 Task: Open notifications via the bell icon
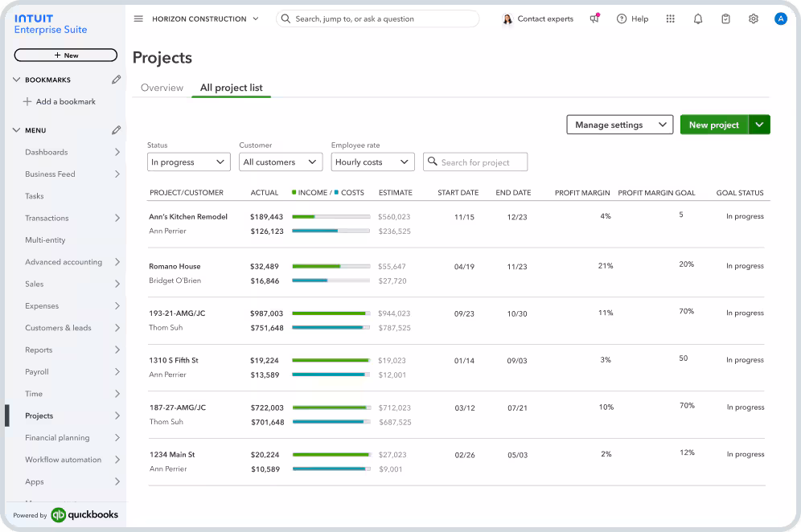click(698, 18)
